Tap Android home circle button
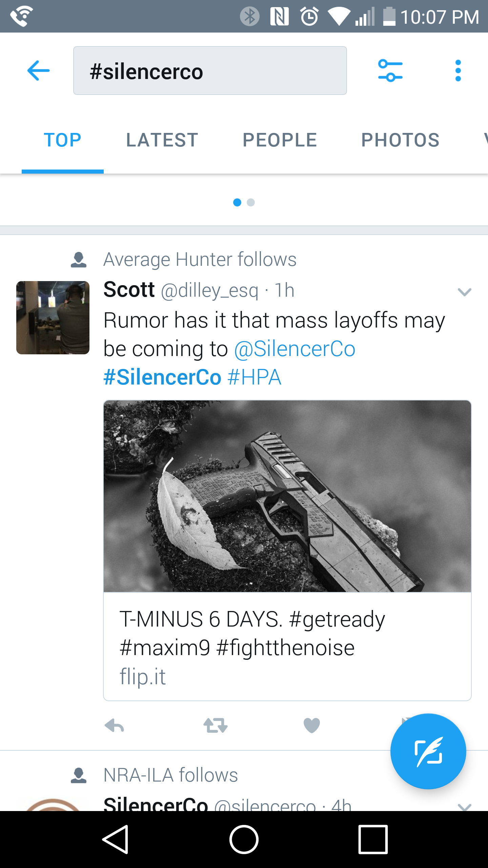Image resolution: width=488 pixels, height=868 pixels. click(x=244, y=840)
